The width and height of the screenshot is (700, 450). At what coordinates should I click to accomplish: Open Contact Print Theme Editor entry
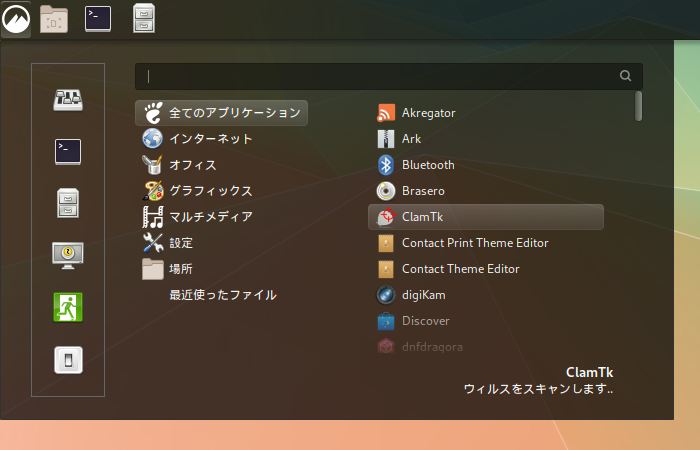(486, 243)
